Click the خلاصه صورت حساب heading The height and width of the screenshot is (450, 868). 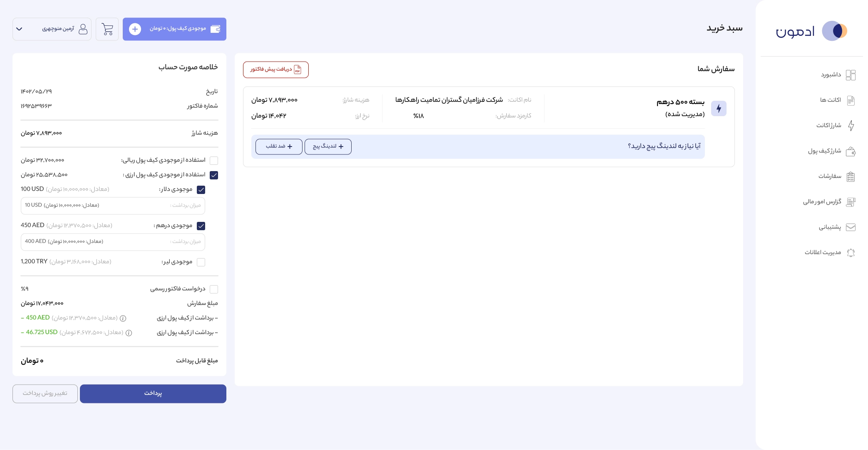[188, 67]
